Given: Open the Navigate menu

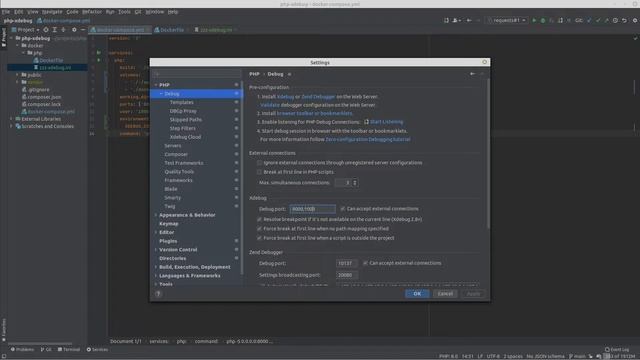Looking at the screenshot, I should tap(52, 12).
